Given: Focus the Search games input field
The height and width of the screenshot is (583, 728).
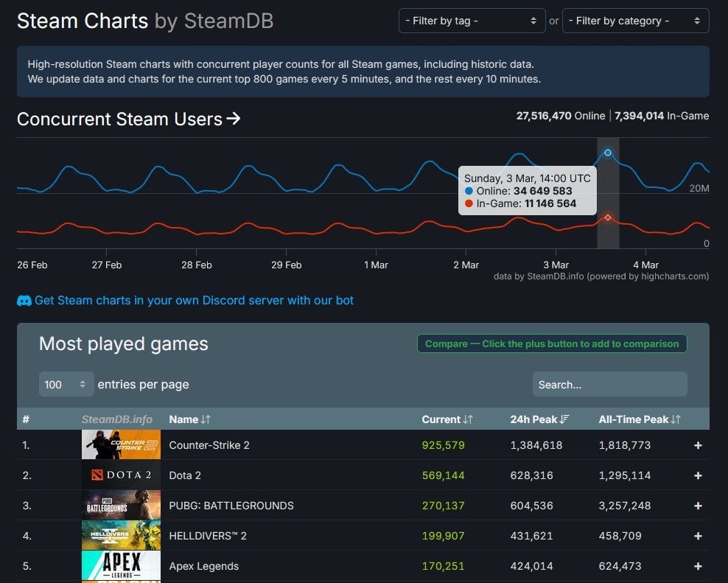Looking at the screenshot, I should 609,384.
